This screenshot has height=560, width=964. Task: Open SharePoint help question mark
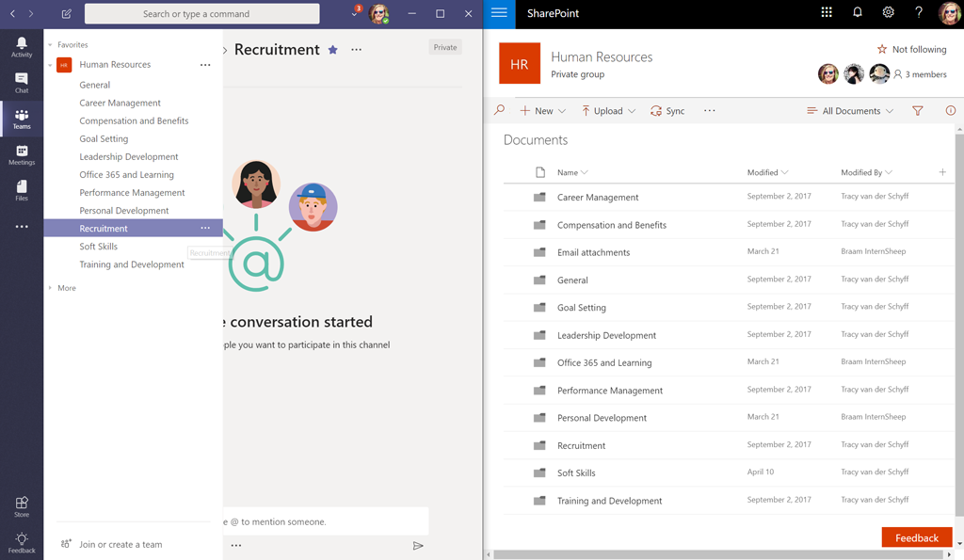coord(919,12)
